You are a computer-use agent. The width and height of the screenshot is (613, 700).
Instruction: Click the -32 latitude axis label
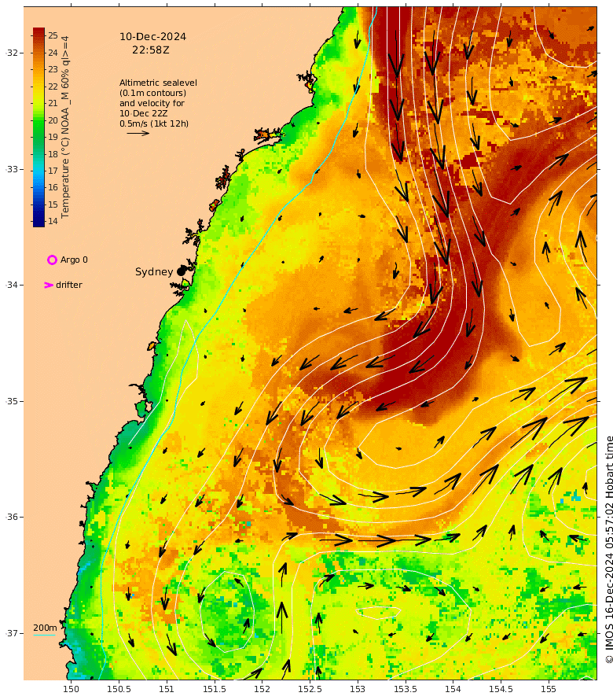[x=13, y=53]
